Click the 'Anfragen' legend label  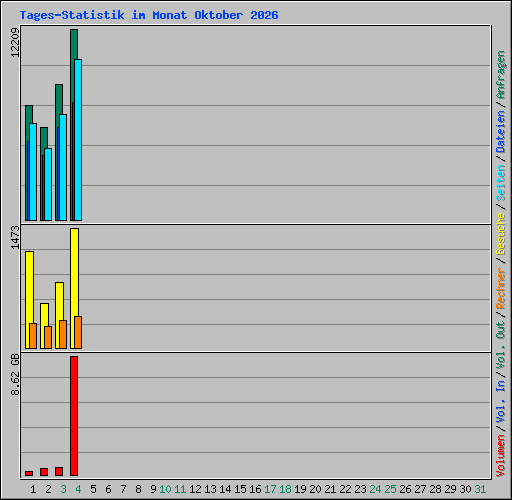click(501, 75)
